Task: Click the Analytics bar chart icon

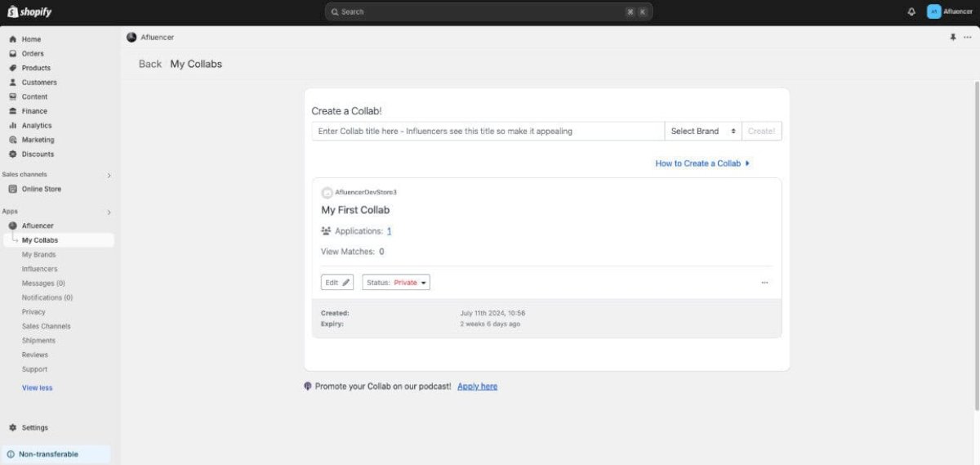Action: [12, 125]
